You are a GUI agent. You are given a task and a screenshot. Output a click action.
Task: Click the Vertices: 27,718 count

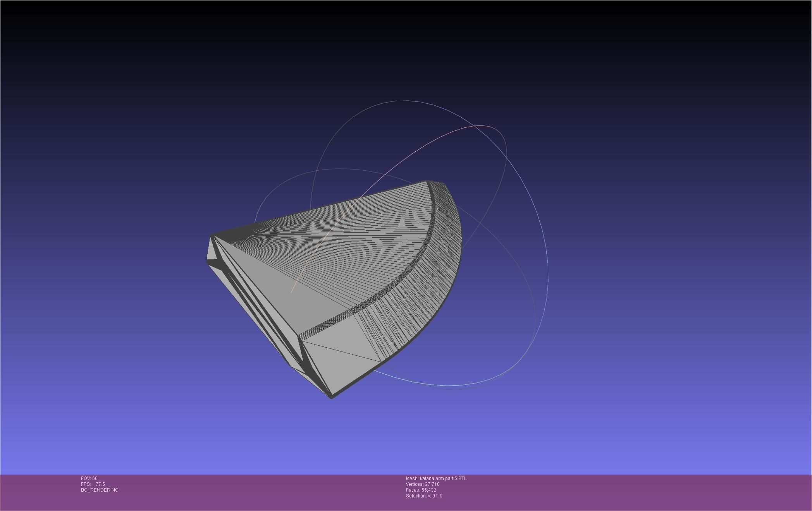(x=423, y=484)
